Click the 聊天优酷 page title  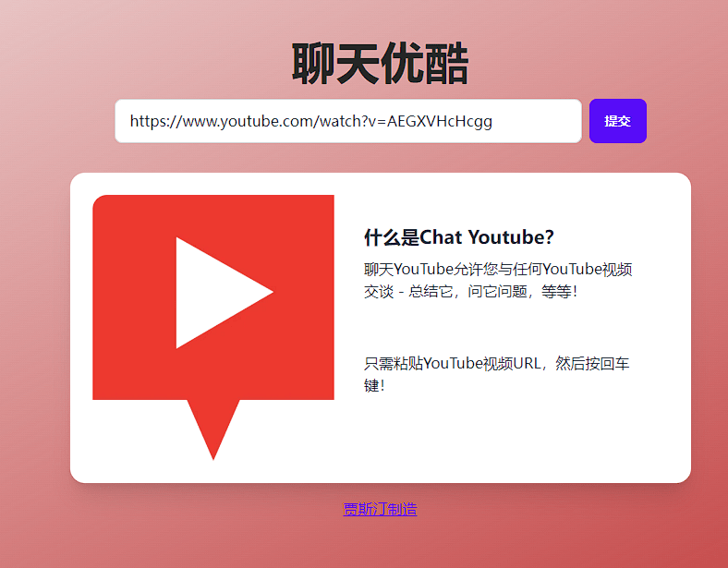pos(380,64)
